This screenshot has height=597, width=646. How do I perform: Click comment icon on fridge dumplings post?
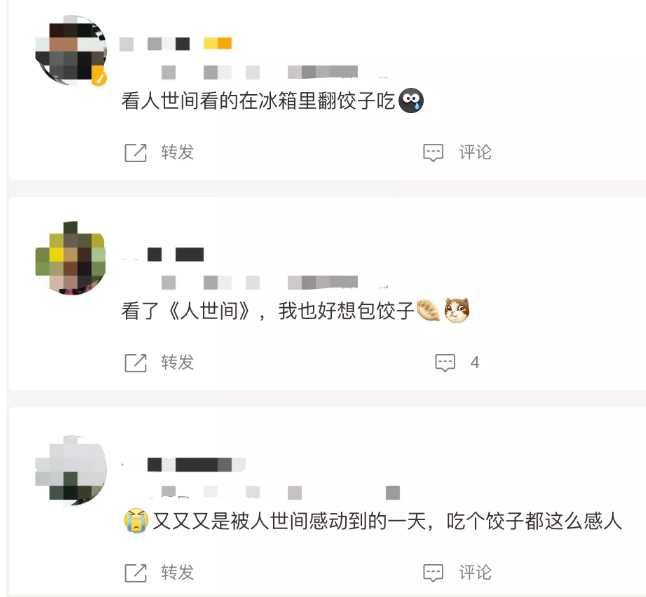point(433,153)
